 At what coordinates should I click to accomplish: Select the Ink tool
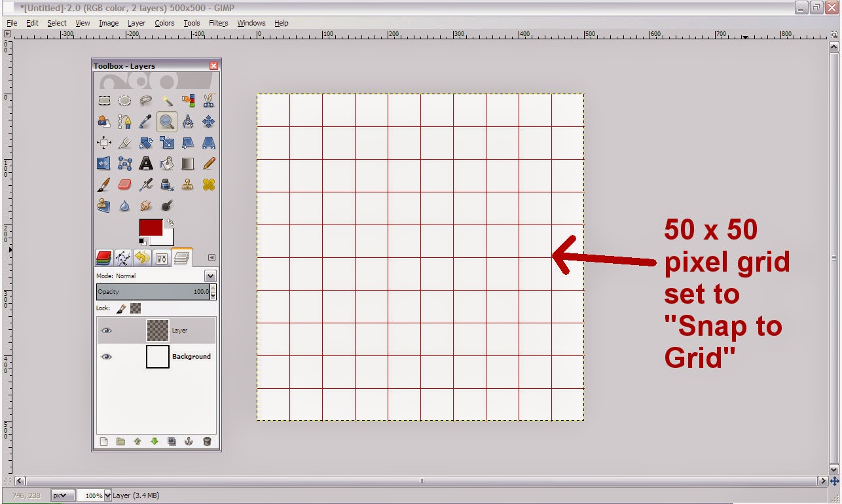[x=167, y=185]
